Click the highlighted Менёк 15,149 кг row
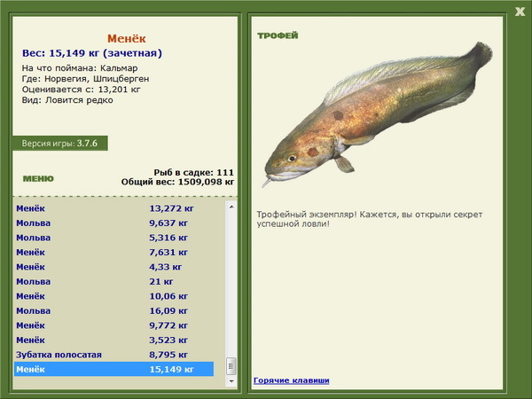The width and height of the screenshot is (532, 399). [x=113, y=369]
